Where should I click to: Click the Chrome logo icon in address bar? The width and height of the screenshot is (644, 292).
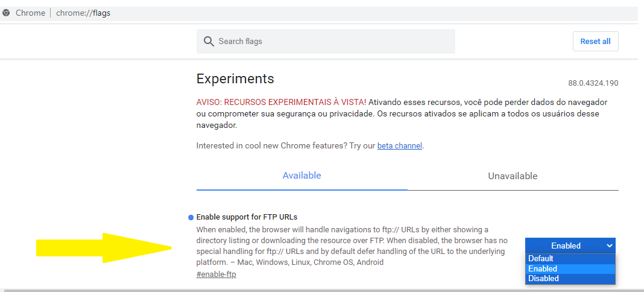[x=6, y=13]
